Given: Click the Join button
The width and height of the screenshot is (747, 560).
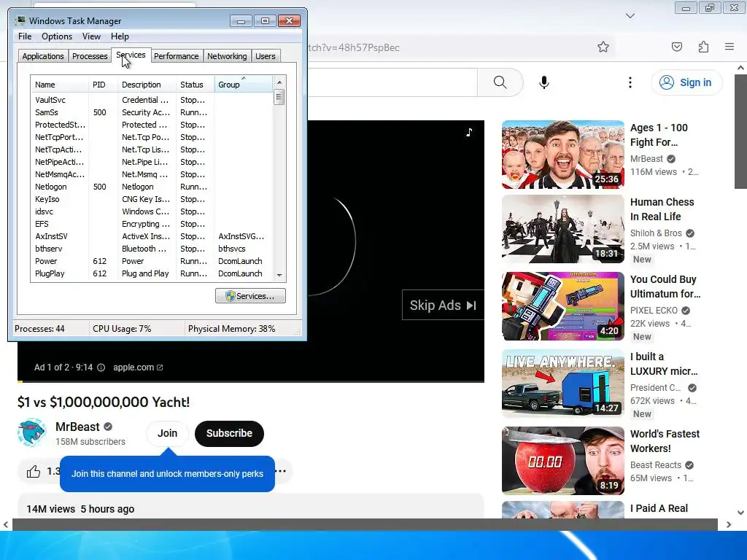Looking at the screenshot, I should (x=167, y=433).
